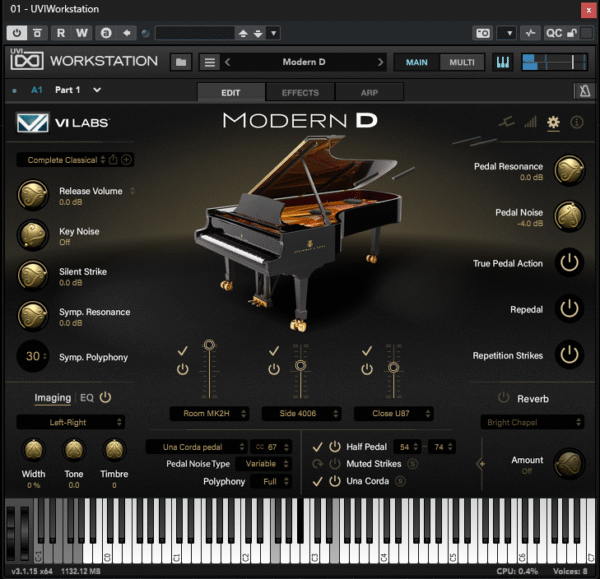Enable the Repedal power switch
The image size is (600, 579).
pos(569,309)
